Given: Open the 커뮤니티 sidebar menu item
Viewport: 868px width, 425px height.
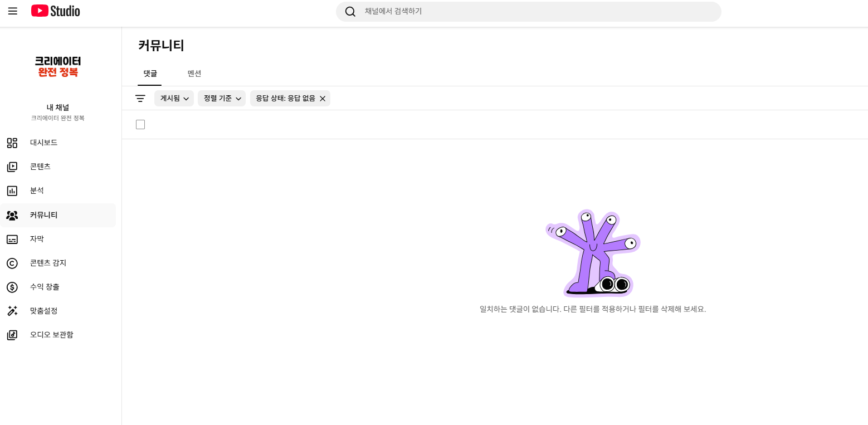Looking at the screenshot, I should tap(43, 215).
